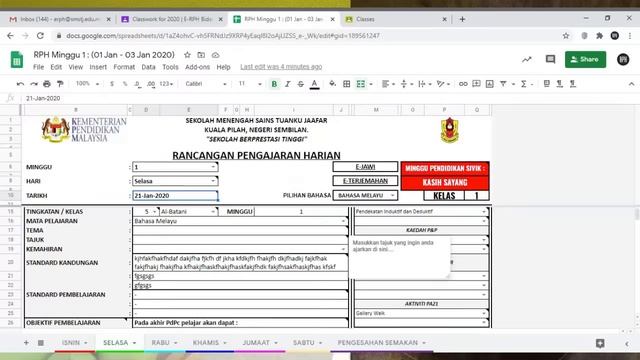Click the green Share button
The height and width of the screenshot is (360, 640).
(585, 60)
